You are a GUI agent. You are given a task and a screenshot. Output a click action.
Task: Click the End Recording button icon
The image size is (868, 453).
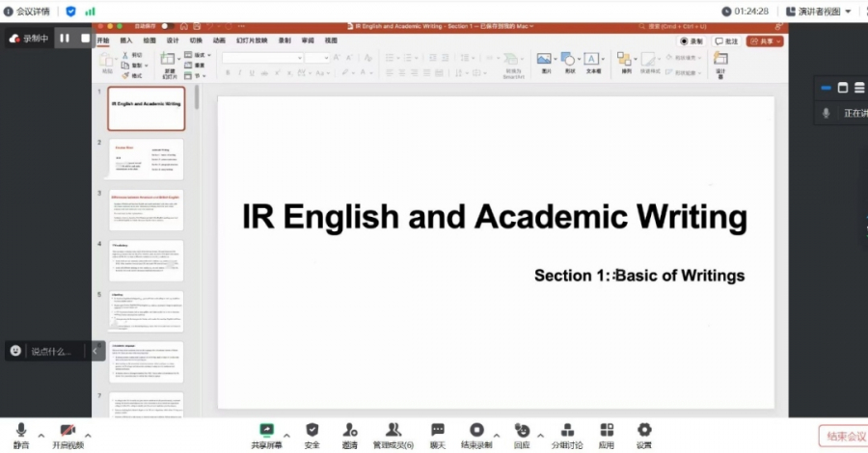pos(476,430)
